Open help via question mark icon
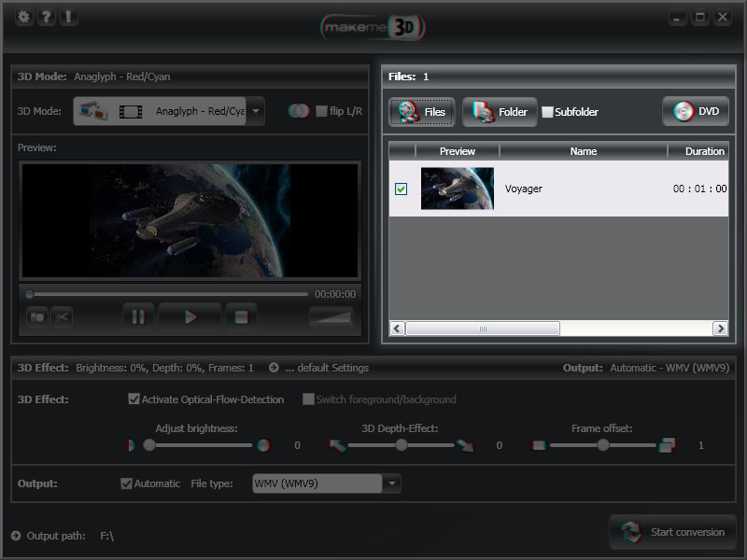Viewport: 747px width, 560px height. pos(46,17)
